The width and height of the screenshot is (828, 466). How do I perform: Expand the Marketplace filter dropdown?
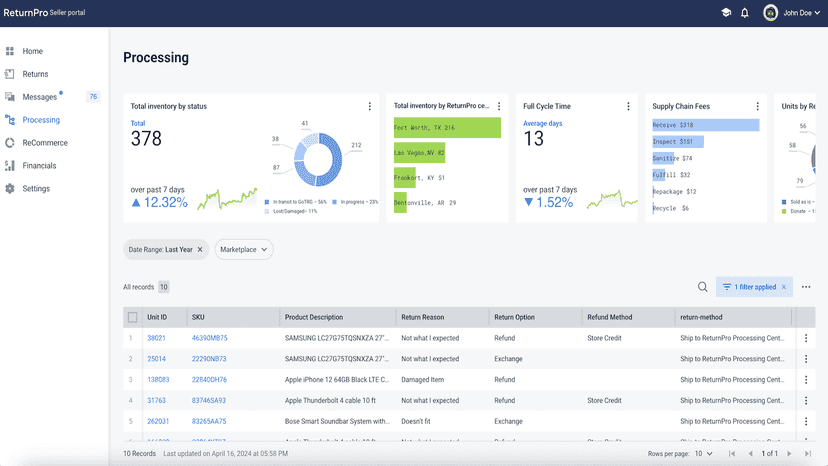(244, 249)
